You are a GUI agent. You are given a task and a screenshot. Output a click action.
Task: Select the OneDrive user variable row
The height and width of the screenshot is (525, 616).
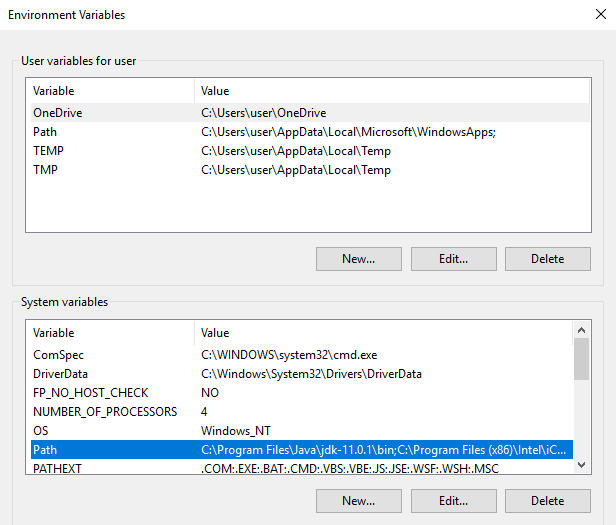[x=310, y=113]
